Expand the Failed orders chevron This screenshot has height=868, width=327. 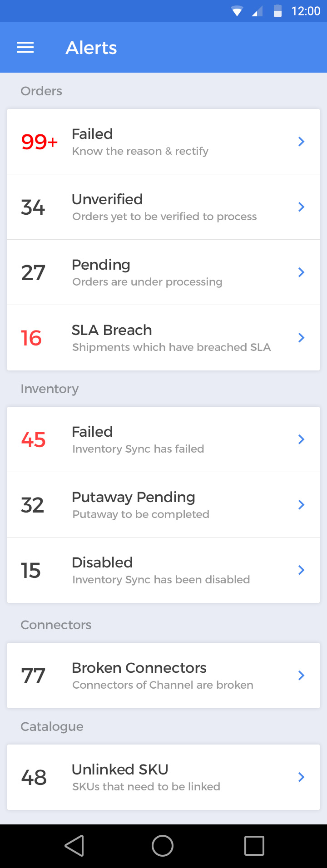tap(301, 142)
